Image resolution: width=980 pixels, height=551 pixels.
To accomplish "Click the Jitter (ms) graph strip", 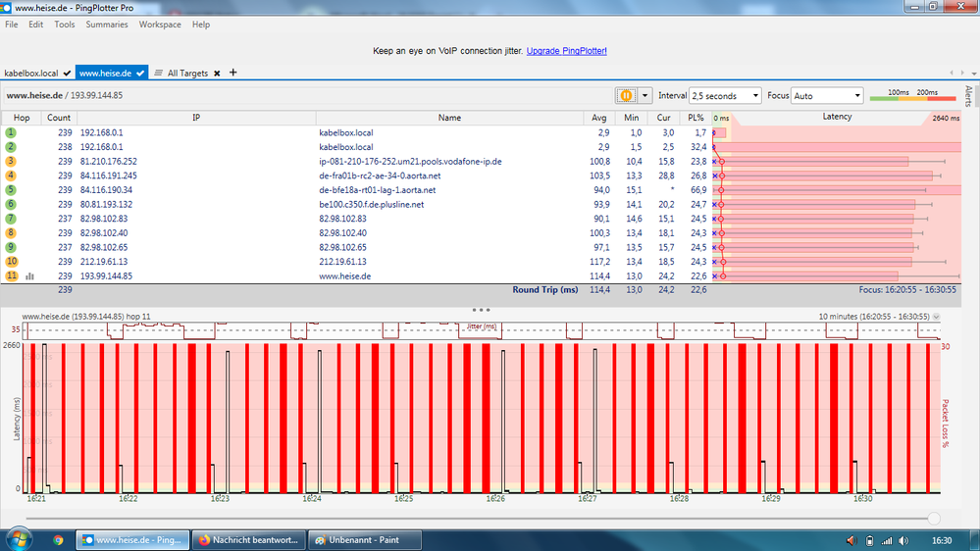I will pyautogui.click(x=482, y=330).
